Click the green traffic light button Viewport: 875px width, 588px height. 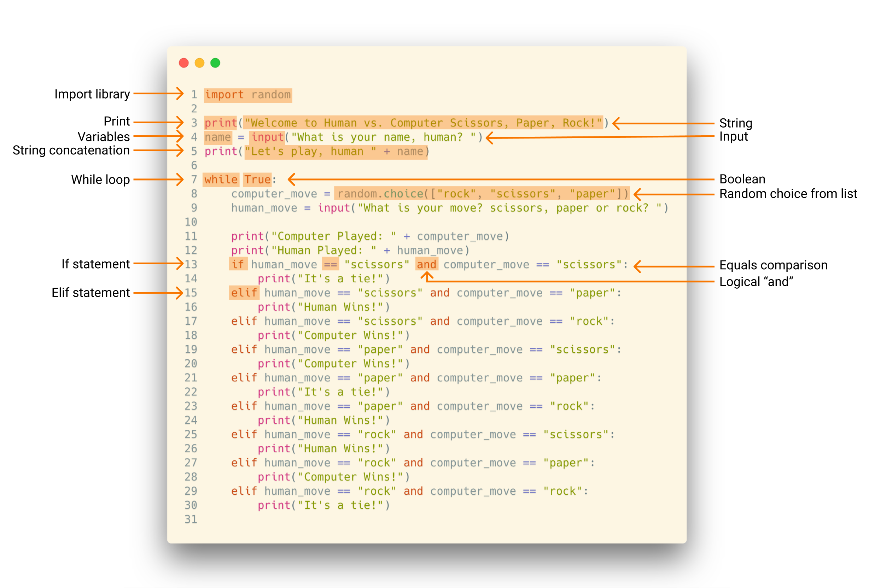(215, 63)
